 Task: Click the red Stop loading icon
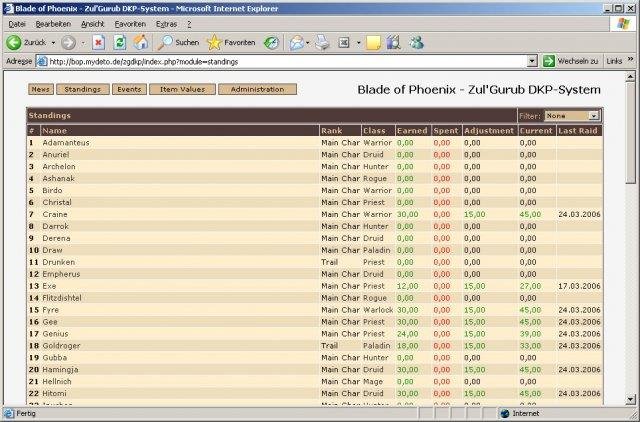click(x=98, y=43)
